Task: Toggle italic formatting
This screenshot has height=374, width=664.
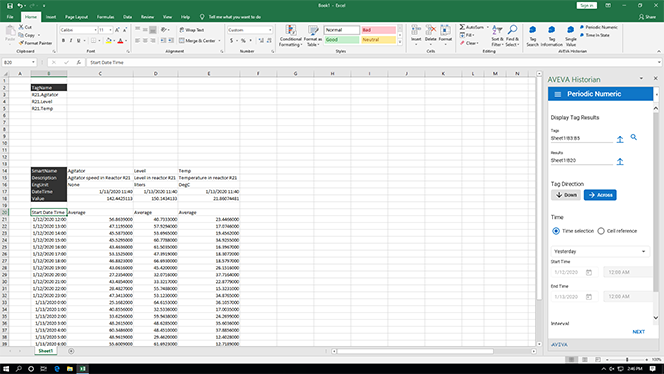Action: (71, 41)
